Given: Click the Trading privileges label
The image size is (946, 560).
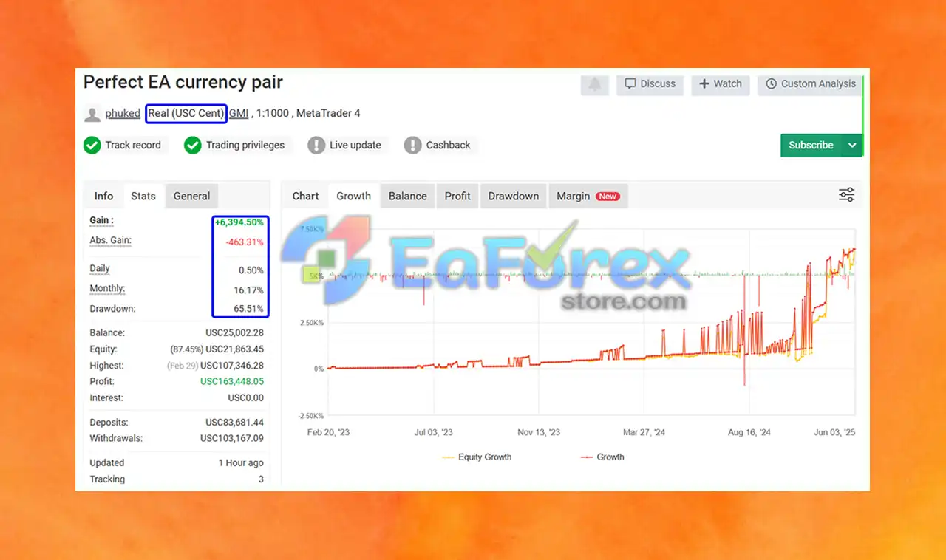Looking at the screenshot, I should 245,146.
